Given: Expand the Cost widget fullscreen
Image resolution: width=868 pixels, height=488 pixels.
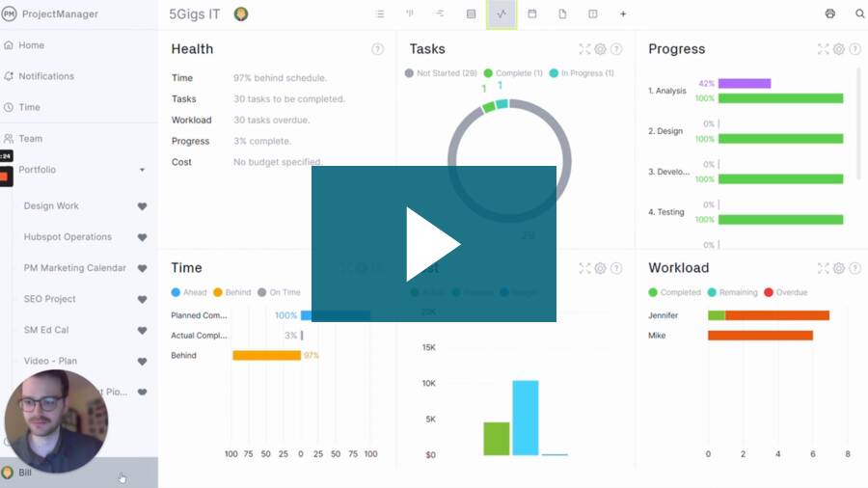Looking at the screenshot, I should pos(584,268).
